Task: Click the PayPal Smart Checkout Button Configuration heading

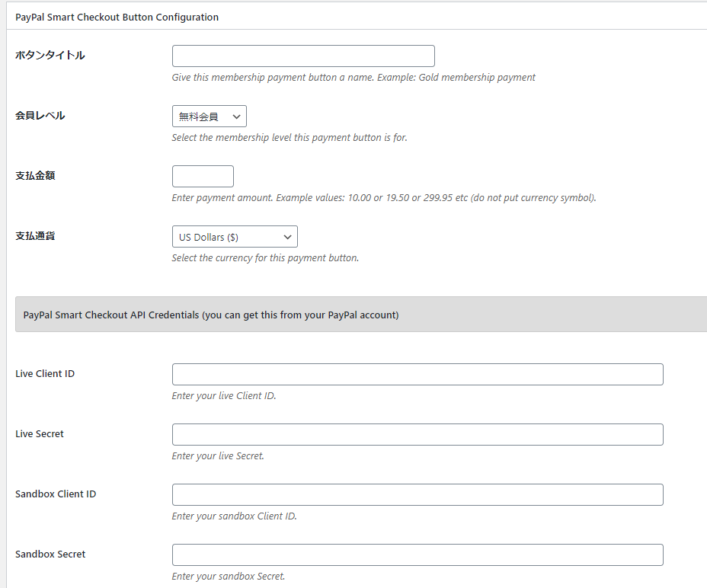Action: point(117,17)
